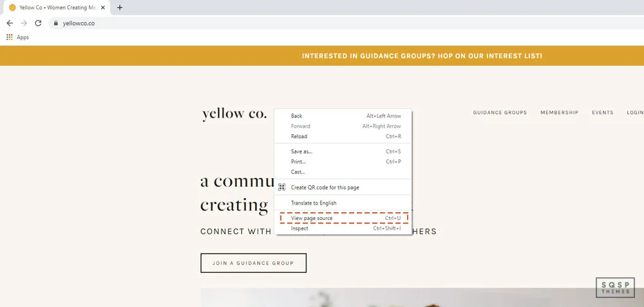
Task: Click the padlock site security icon
Action: (x=56, y=23)
